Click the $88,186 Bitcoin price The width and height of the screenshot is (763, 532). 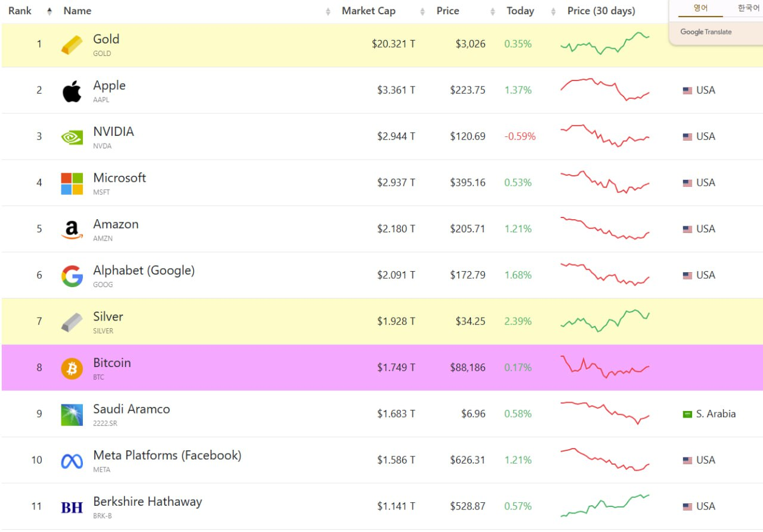point(467,368)
